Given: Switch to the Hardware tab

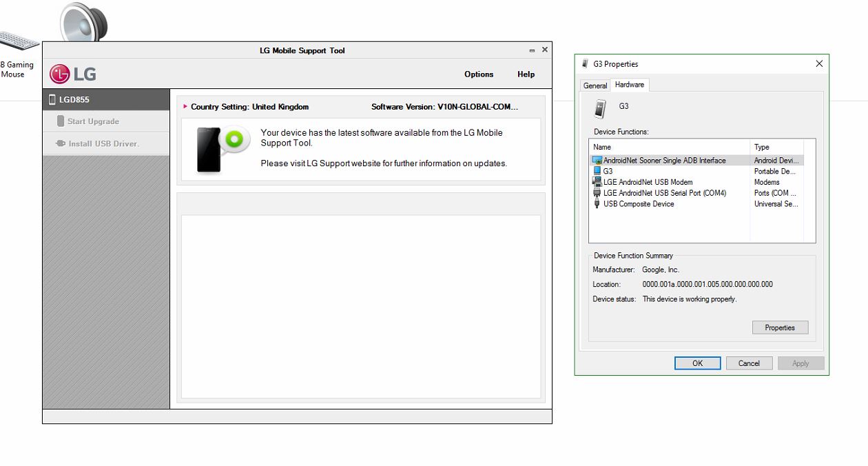Looking at the screenshot, I should pos(630,85).
